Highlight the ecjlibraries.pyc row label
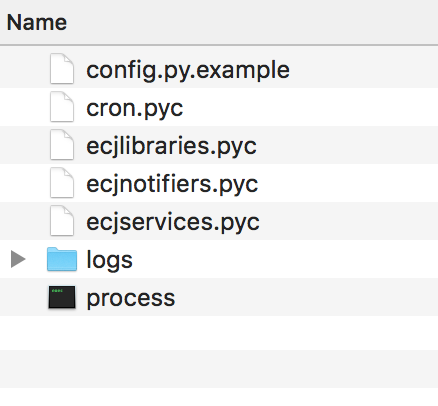Image resolution: width=438 pixels, height=406 pixels. [x=171, y=146]
